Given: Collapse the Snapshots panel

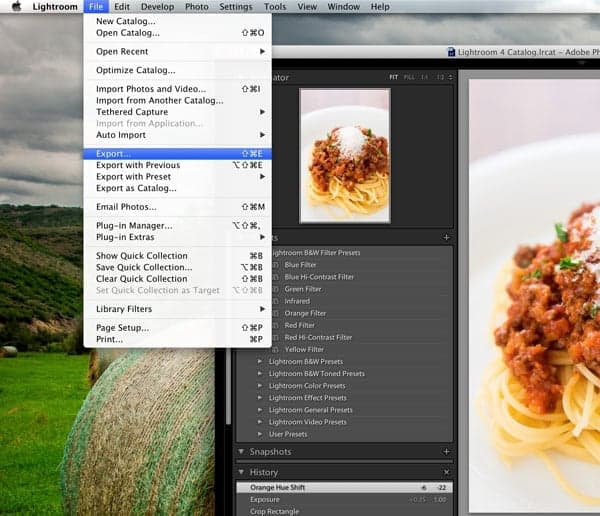Looking at the screenshot, I should pyautogui.click(x=241, y=452).
